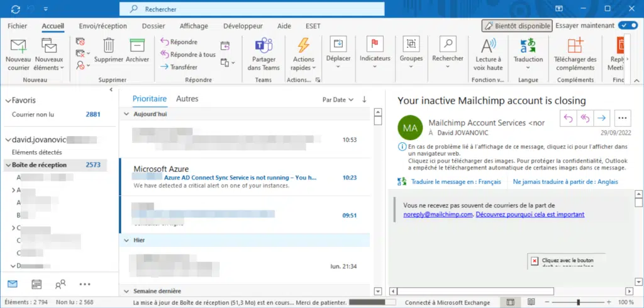Collapse the Hier group
This screenshot has height=308, width=644.
(126, 240)
